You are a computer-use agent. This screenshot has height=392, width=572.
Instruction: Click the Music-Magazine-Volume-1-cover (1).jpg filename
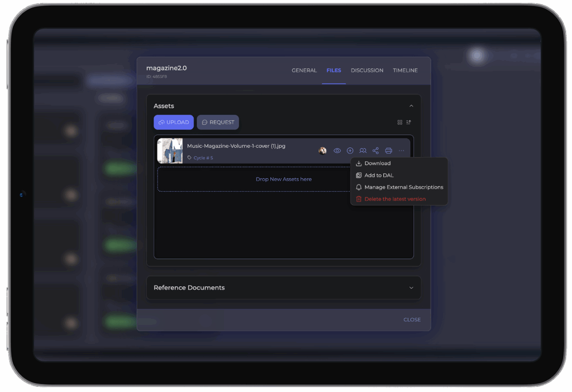pos(236,146)
